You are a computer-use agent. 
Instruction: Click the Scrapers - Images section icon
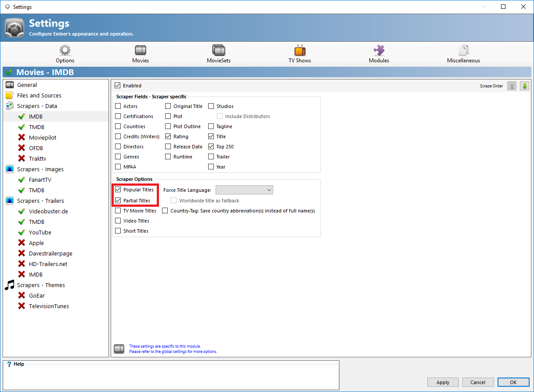point(10,169)
